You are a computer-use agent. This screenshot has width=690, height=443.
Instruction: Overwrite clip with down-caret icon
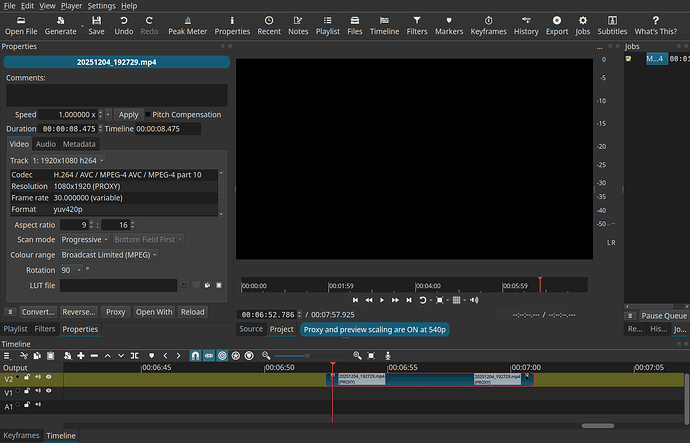click(121, 355)
